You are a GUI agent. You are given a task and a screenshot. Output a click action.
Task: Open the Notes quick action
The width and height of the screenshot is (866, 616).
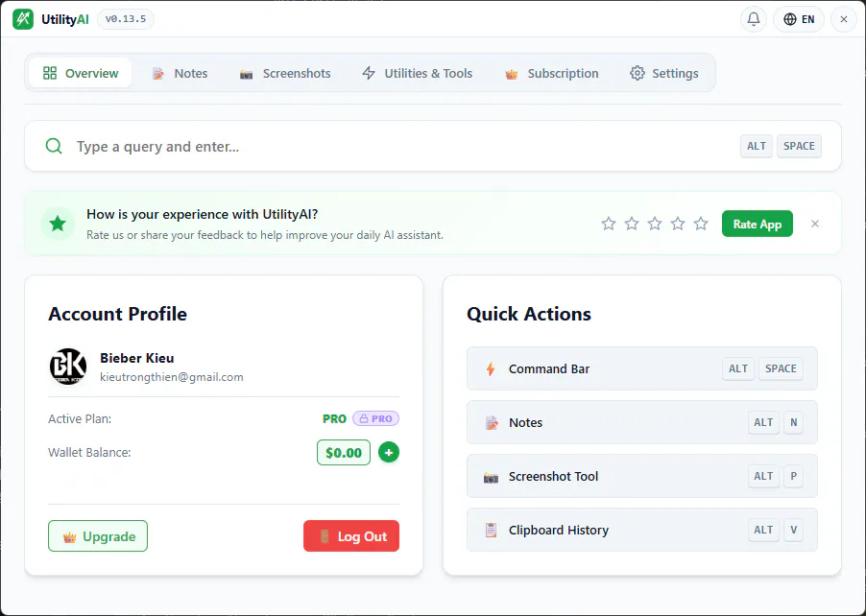coord(641,422)
